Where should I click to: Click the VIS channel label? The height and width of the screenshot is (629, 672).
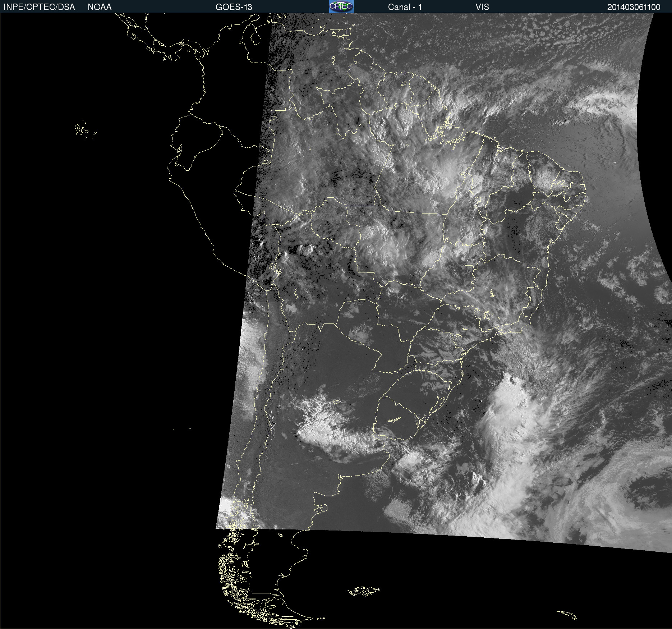tap(482, 7)
